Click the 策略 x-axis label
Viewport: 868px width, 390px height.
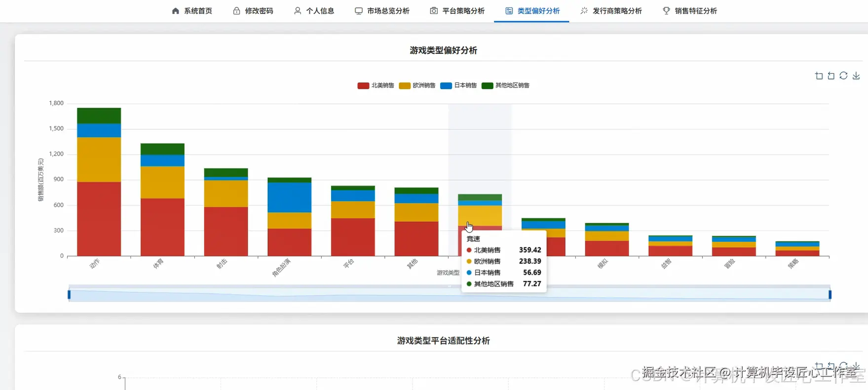(793, 264)
